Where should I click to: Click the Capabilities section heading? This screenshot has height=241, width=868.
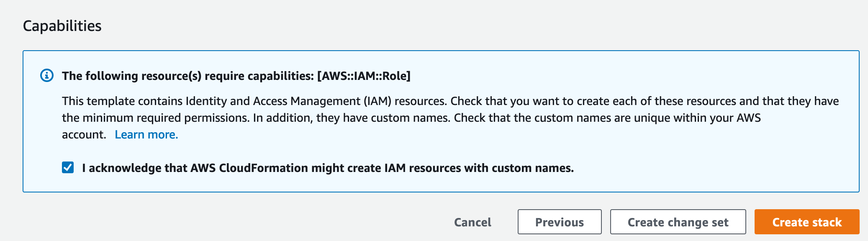62,26
